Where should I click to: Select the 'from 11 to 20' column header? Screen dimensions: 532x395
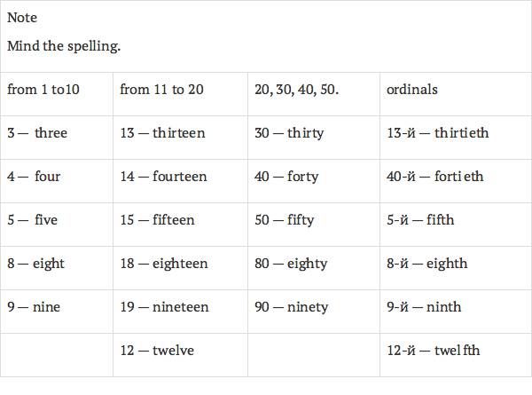click(x=161, y=90)
